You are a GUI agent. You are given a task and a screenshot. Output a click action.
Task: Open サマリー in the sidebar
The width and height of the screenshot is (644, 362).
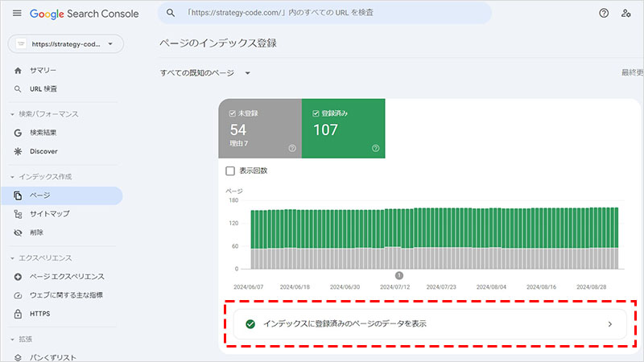(x=43, y=71)
